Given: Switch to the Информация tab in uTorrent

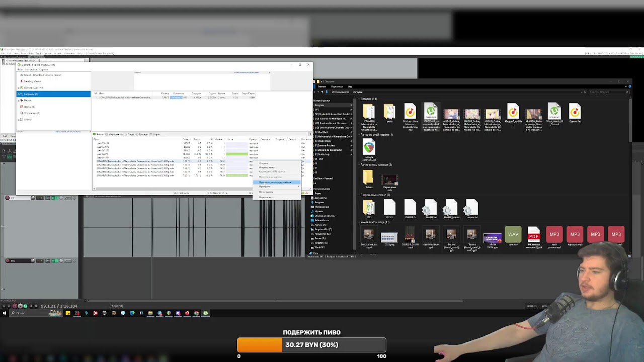Looking at the screenshot, I should tap(114, 134).
